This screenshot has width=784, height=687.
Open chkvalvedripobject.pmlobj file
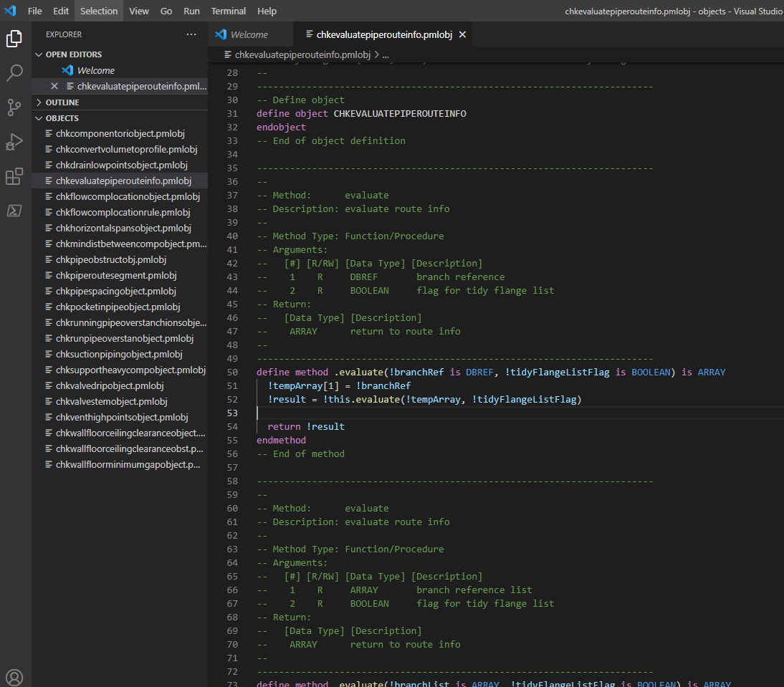(110, 385)
